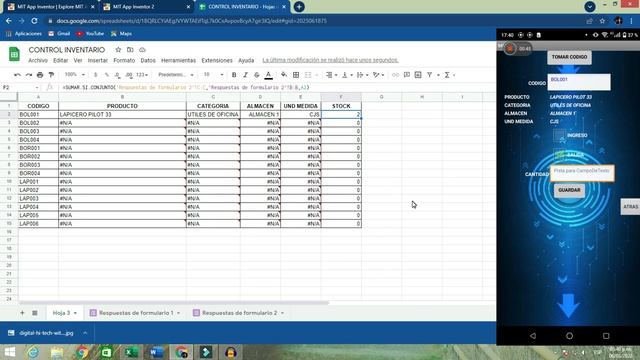Image resolution: width=640 pixels, height=360 pixels.
Task: Click the merge cells icon
Action: (308, 75)
